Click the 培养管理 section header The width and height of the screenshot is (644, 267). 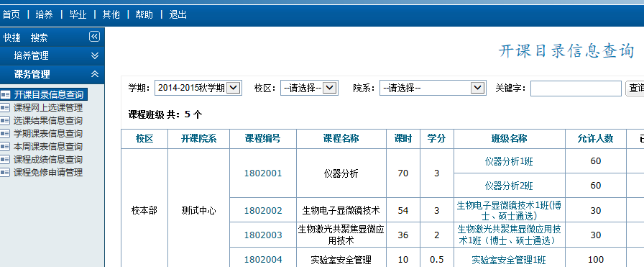(52, 55)
